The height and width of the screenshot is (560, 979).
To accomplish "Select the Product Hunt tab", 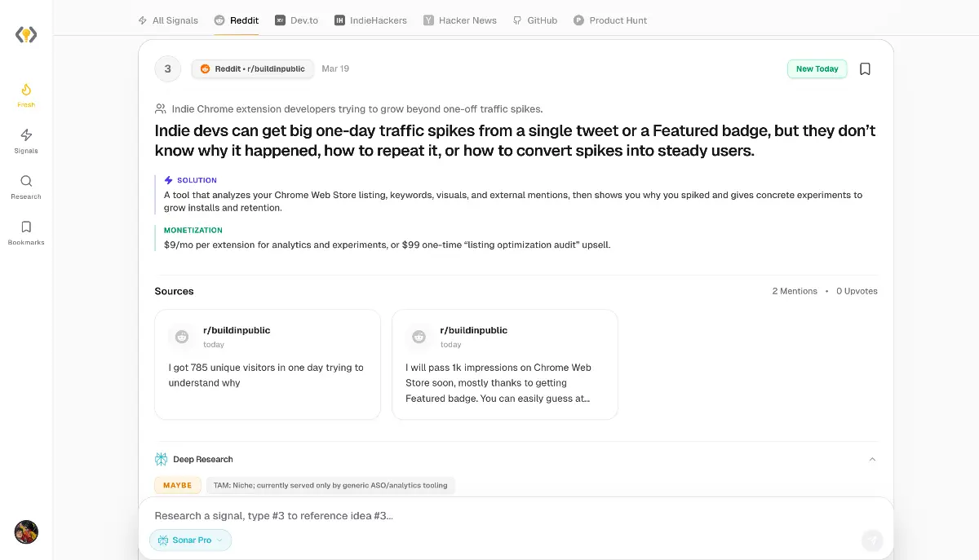I will [x=610, y=20].
